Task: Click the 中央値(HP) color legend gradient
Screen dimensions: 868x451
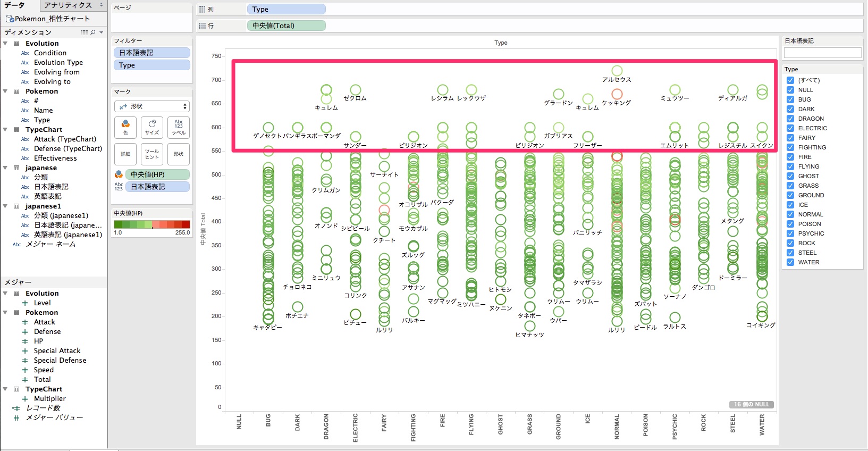Action: tap(151, 224)
